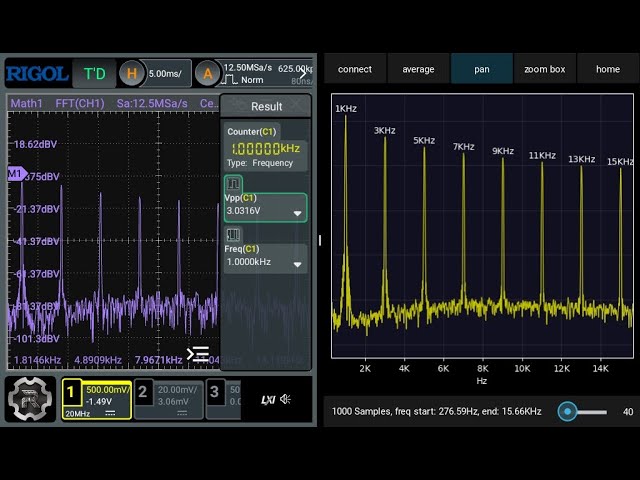Click the -21.37dBV scale label
Viewport: 640px width, 480px height.
(x=36, y=209)
